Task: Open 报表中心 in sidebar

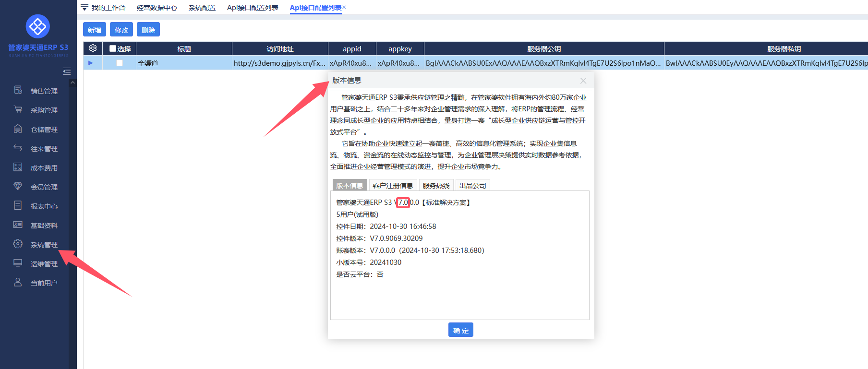Action: [x=44, y=206]
